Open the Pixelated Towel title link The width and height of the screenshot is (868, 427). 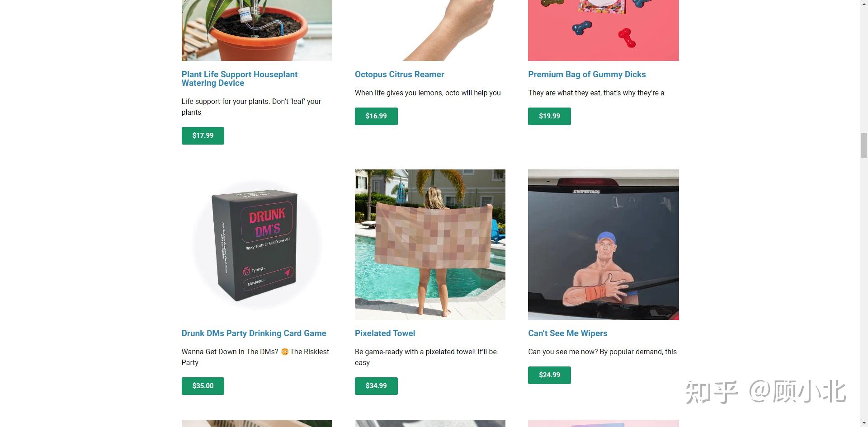[x=385, y=333]
